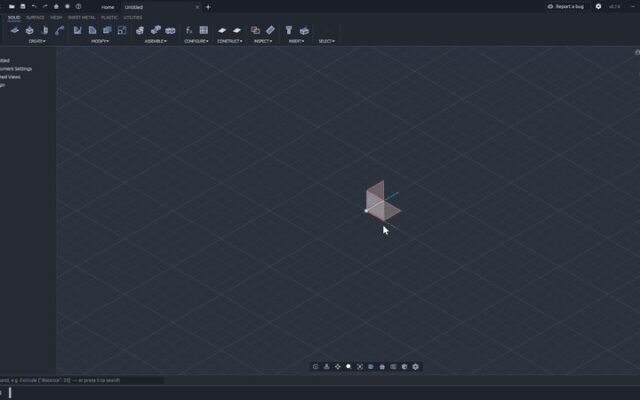Viewport: 640px width, 400px height.
Task: Click the table icon in Configure group
Action: click(x=204, y=30)
